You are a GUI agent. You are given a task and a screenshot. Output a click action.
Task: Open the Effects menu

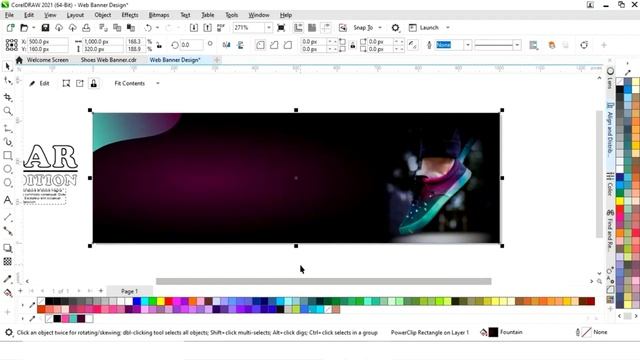[130, 15]
